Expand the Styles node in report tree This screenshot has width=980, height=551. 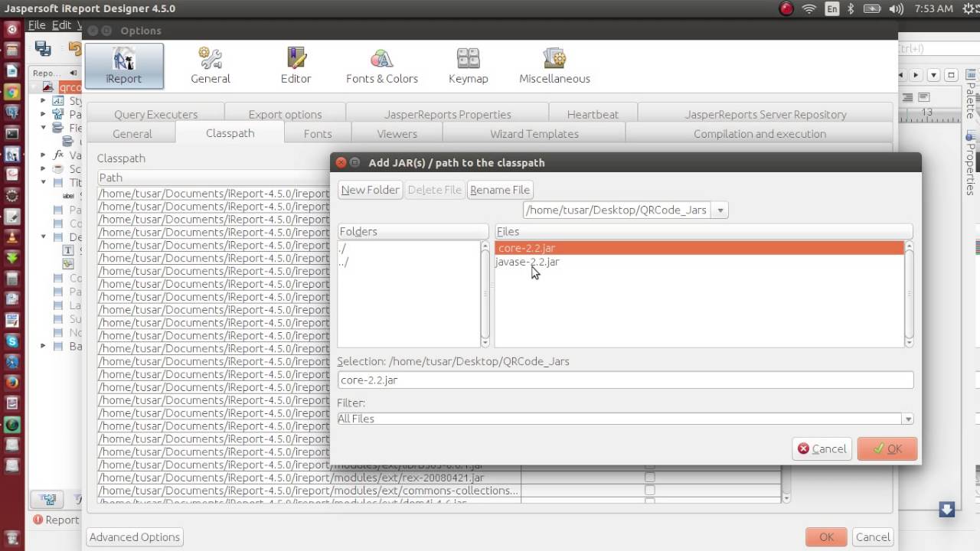44,100
